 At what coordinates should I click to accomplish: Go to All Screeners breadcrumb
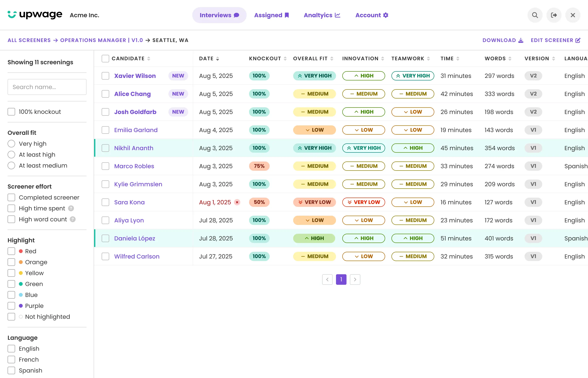tap(29, 40)
